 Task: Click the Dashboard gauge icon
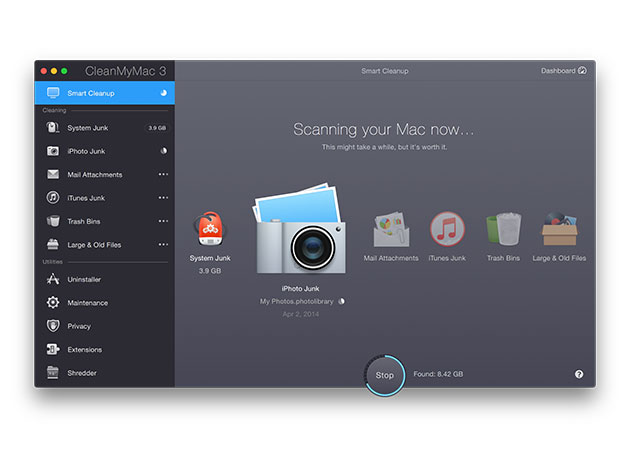pos(582,71)
